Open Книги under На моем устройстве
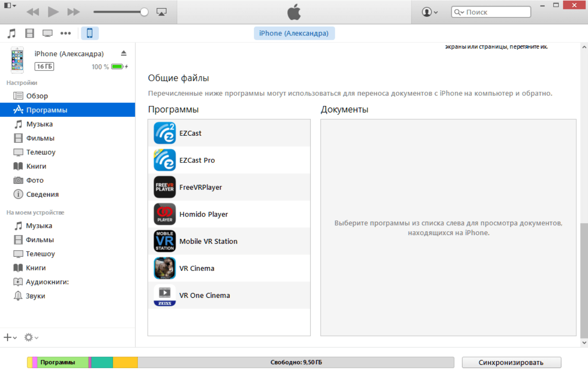This screenshot has height=376, width=588. [67, 268]
